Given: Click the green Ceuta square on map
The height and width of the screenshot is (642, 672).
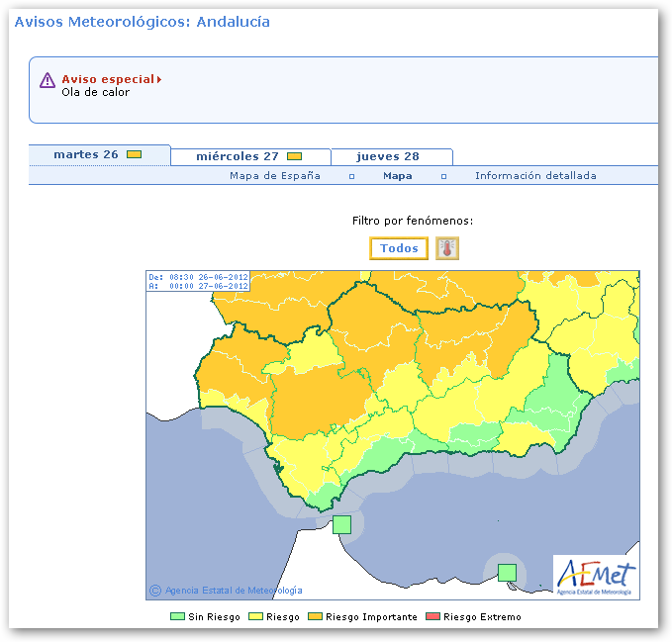Looking at the screenshot, I should pyautogui.click(x=341, y=524).
